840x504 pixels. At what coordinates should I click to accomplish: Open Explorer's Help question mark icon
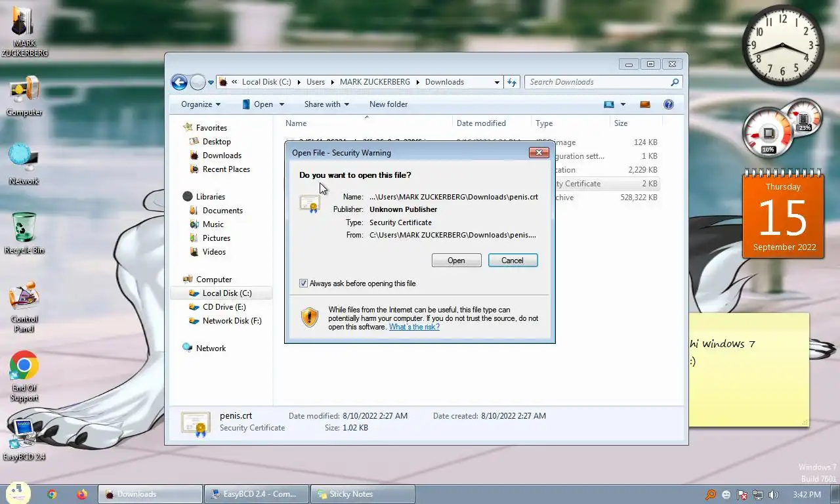[x=669, y=104]
